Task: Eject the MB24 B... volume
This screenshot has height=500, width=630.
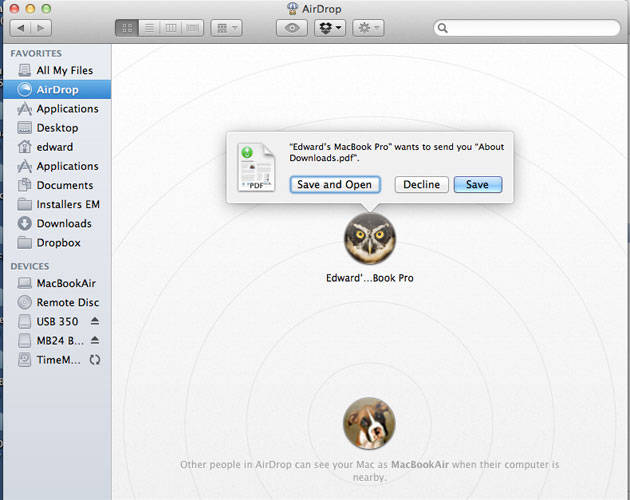Action: 95,340
